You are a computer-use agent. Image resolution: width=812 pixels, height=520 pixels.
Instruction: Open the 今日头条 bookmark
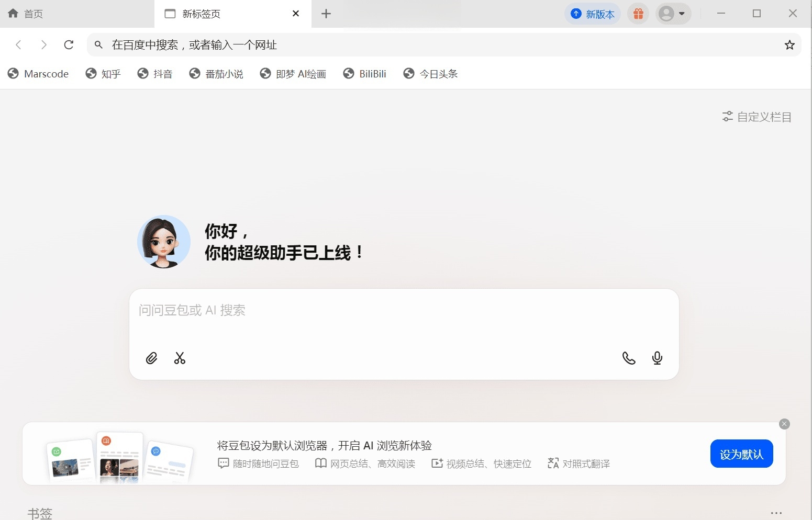click(430, 74)
